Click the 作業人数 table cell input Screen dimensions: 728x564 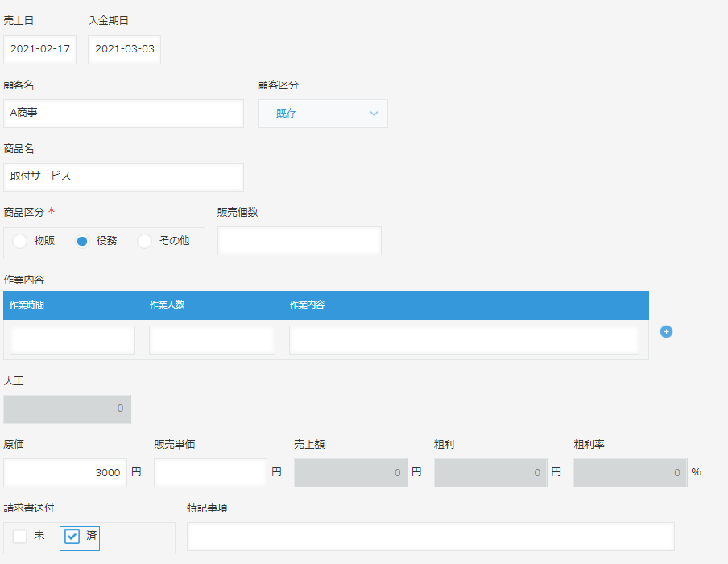[212, 340]
